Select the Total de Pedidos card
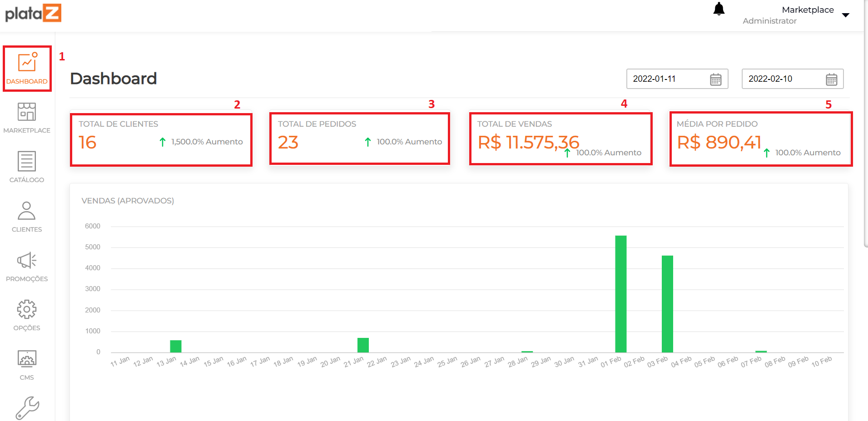 pos(359,139)
